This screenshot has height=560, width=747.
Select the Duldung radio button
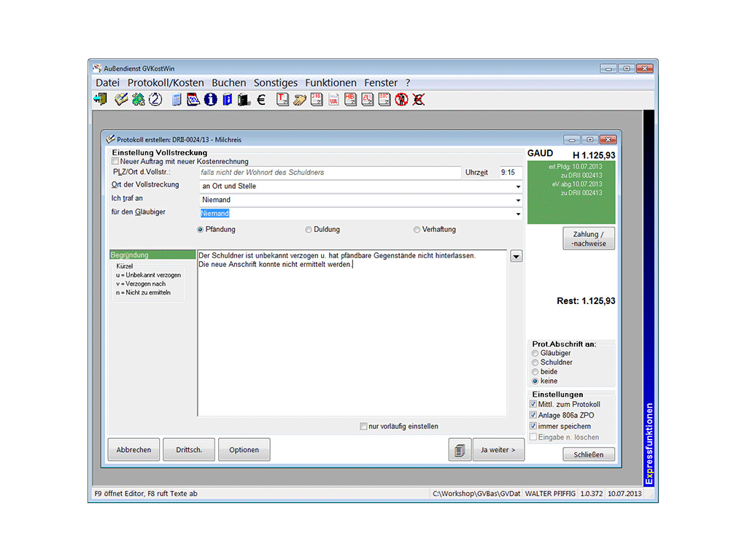309,230
